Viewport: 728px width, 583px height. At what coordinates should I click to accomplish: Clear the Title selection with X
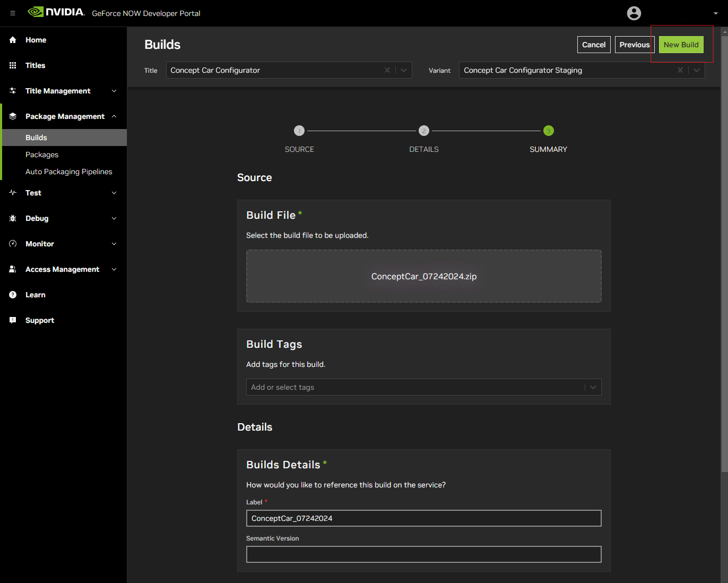point(387,70)
